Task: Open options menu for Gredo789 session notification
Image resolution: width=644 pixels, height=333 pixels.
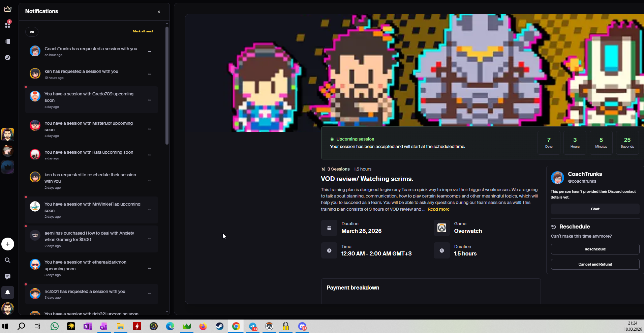Action: point(149,100)
